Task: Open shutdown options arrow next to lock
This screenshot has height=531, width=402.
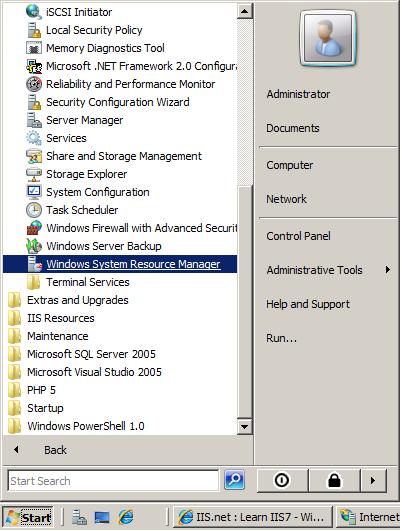Action: (x=373, y=480)
